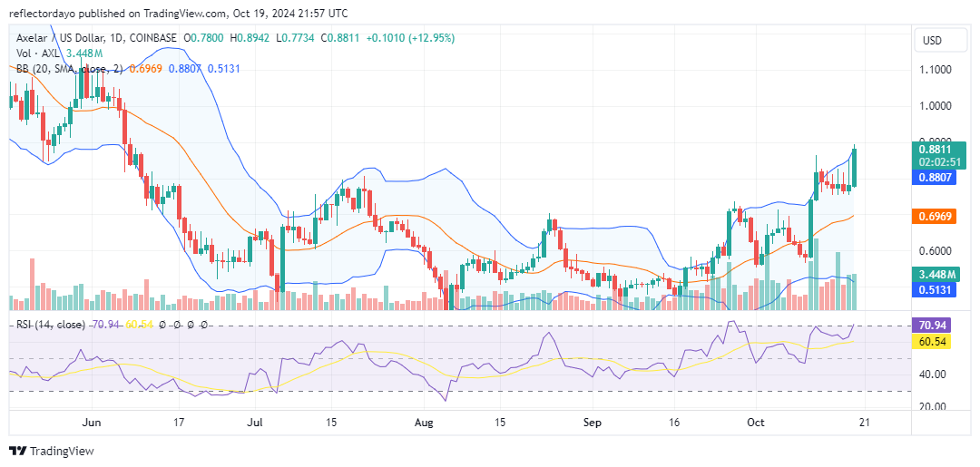Image resolution: width=980 pixels, height=467 pixels.
Task: Click the 21 date label on time axis
Action: [x=863, y=423]
